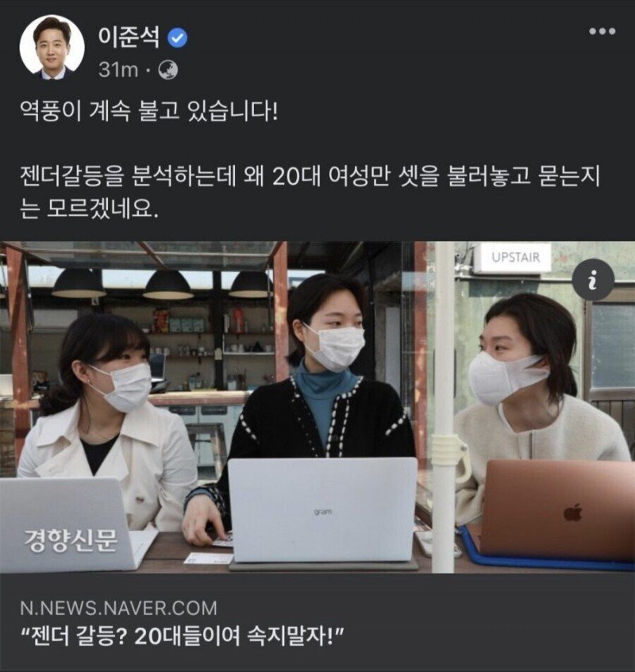This screenshot has width=635, height=672.
Task: Click the middle black pendant lamp
Action: [168, 284]
